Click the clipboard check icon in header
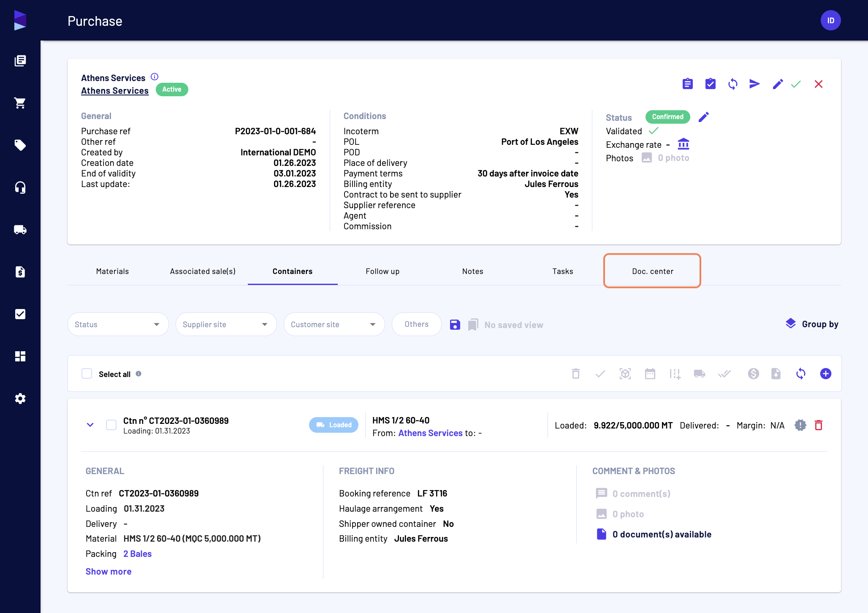 710,84
